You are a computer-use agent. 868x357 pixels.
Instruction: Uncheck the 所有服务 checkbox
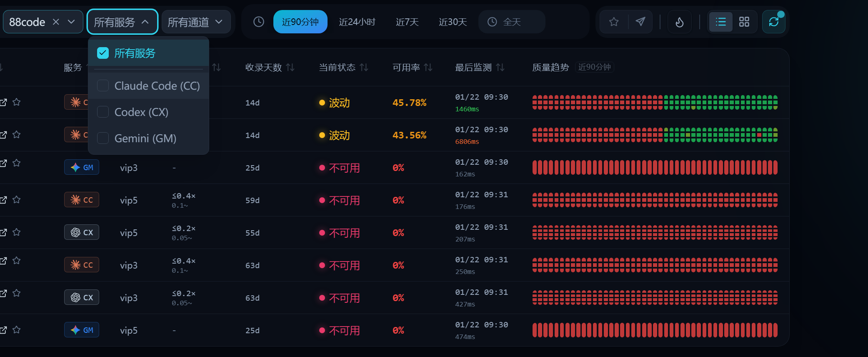coord(103,53)
